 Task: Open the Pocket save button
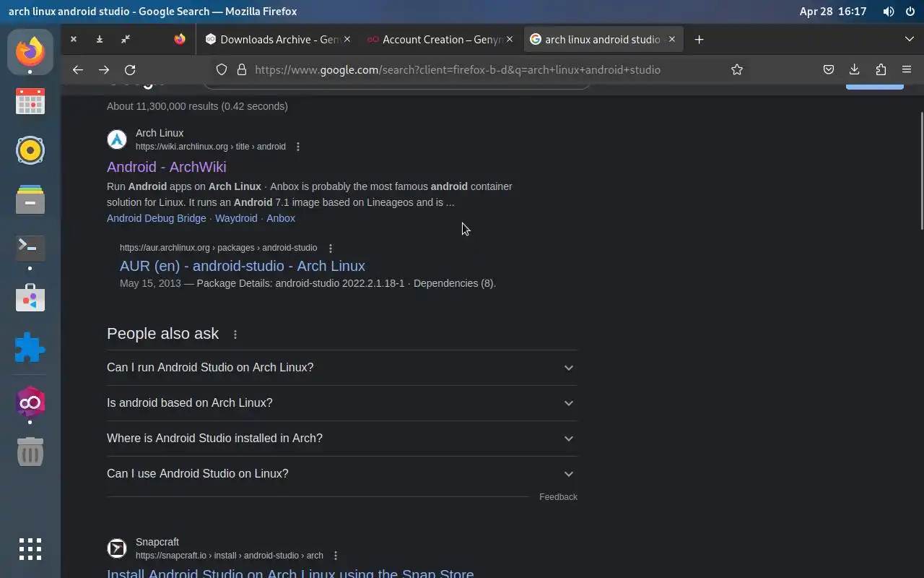coord(829,69)
